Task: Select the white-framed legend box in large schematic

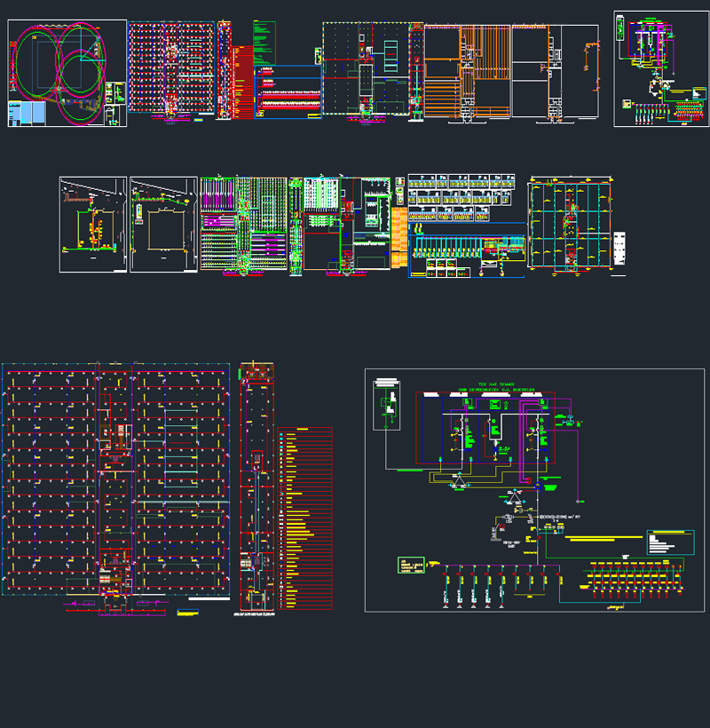Action: [388, 406]
